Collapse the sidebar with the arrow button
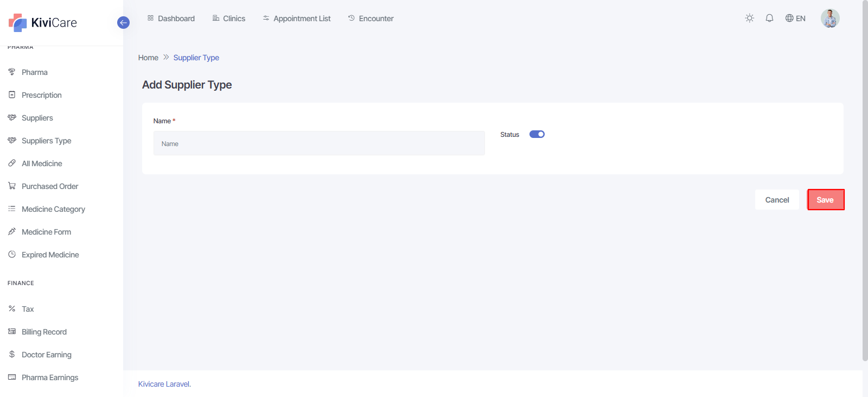Screen dimensions: 868x397 [x=123, y=23]
